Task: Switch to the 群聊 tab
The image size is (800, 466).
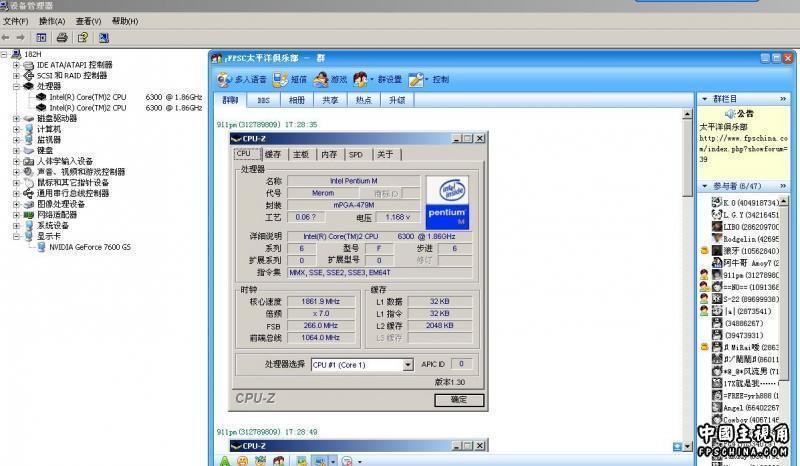Action: pyautogui.click(x=230, y=100)
